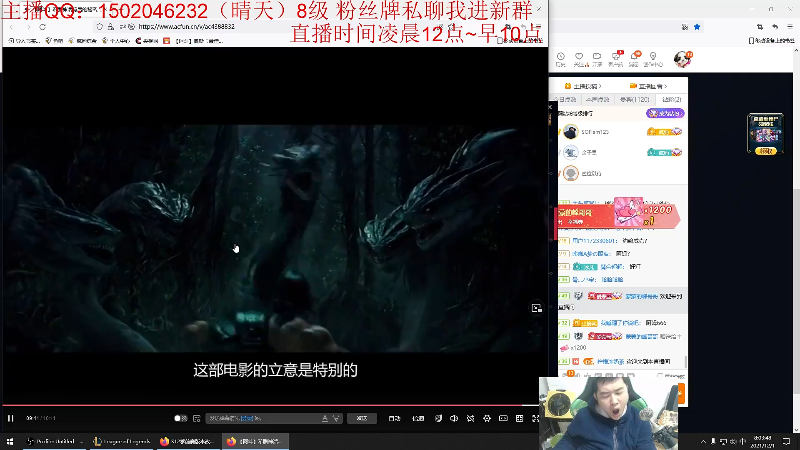Click the shield icon in address bar
800x450 pixels.
click(x=99, y=27)
